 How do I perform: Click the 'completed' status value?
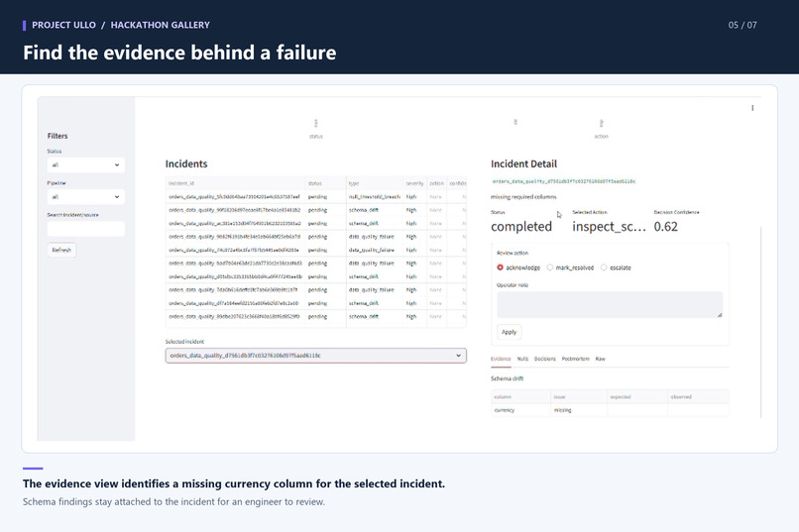pyautogui.click(x=521, y=227)
